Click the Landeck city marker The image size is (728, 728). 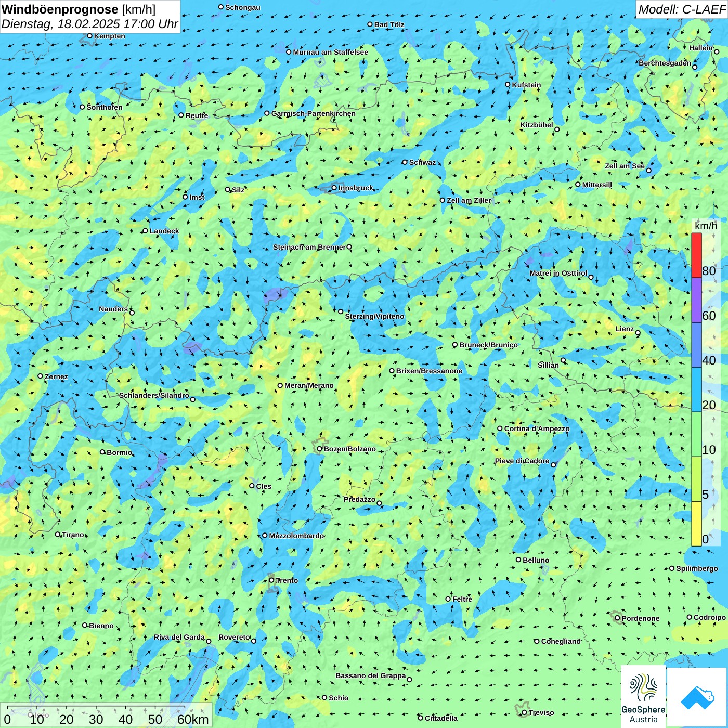click(x=146, y=231)
